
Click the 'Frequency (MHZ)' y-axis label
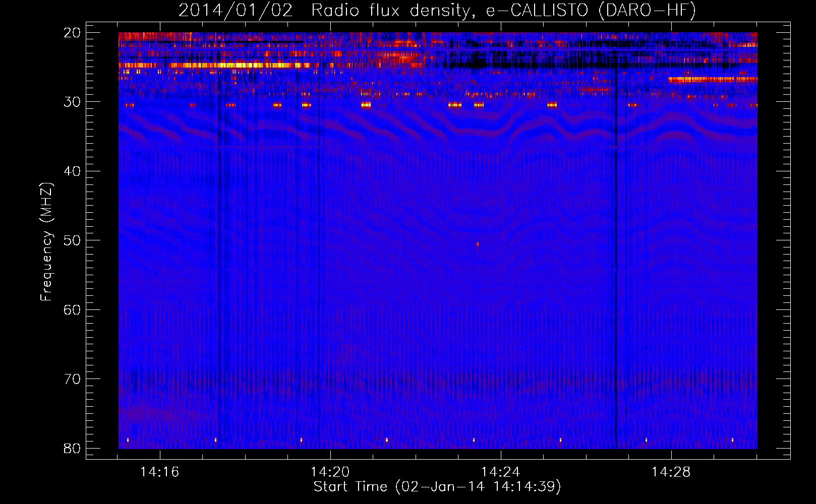tap(46, 242)
